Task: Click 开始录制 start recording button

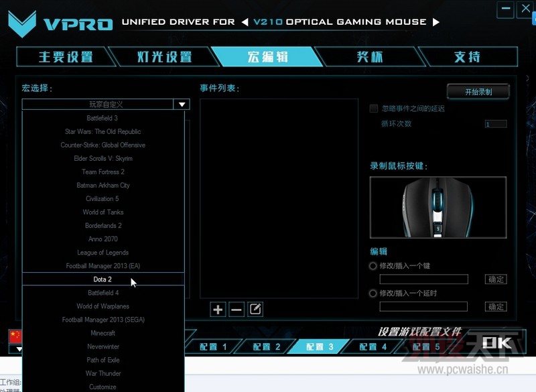Action: tap(478, 92)
